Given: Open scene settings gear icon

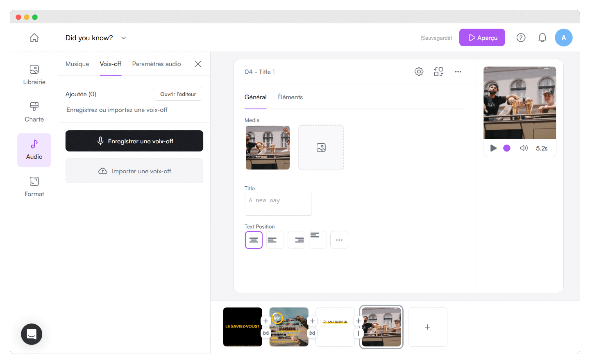Looking at the screenshot, I should (419, 72).
